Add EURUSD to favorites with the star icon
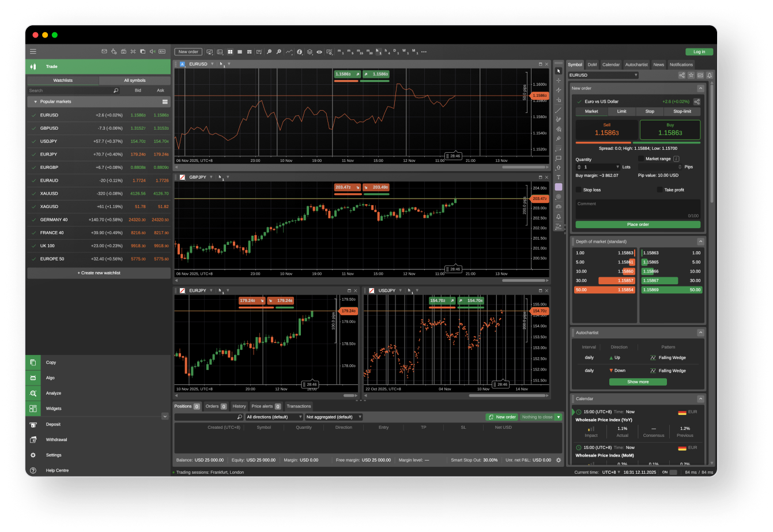Image resolution: width=773 pixels, height=532 pixels. point(691,75)
